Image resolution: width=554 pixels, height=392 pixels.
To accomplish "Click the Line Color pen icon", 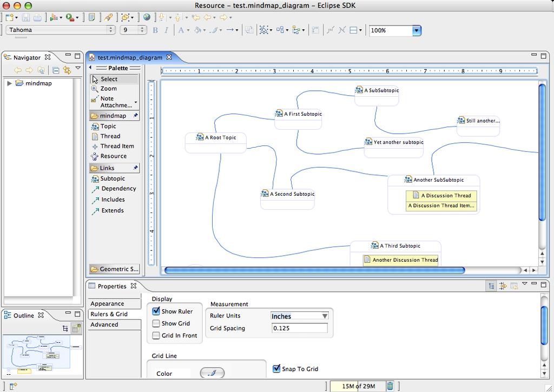I will click(x=213, y=30).
